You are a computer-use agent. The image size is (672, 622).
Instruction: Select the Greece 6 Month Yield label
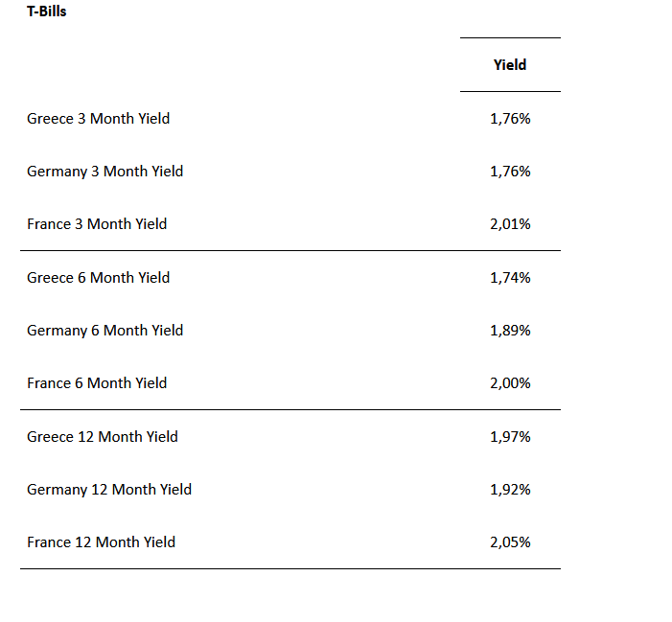pos(98,278)
